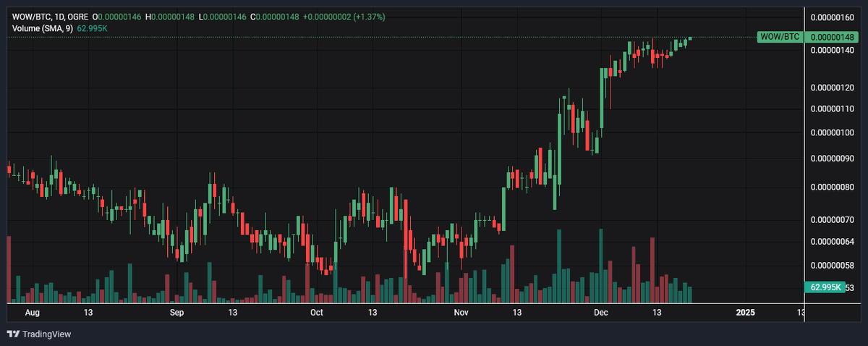Click the 0.00000070 price axis label

(832, 219)
